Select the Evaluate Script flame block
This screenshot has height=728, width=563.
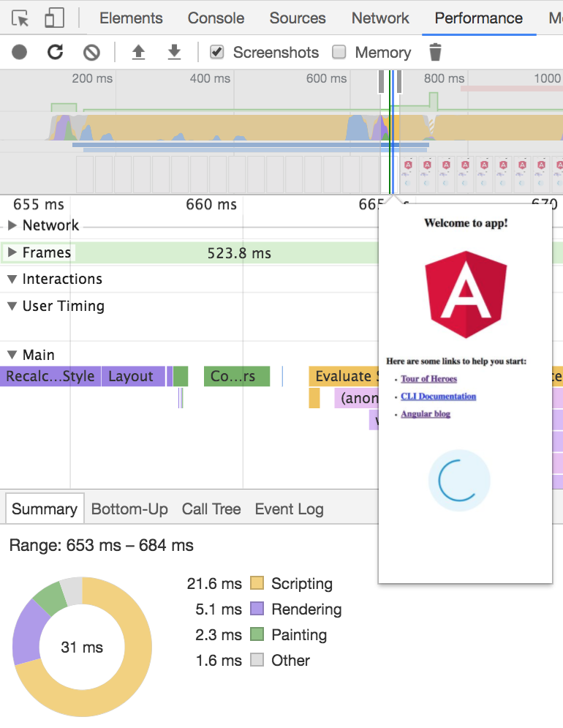coord(344,376)
